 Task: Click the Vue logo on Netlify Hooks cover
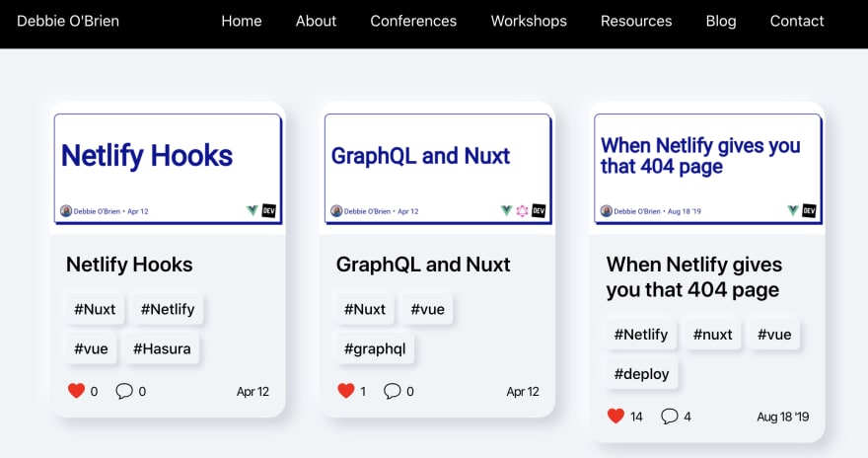coord(253,210)
